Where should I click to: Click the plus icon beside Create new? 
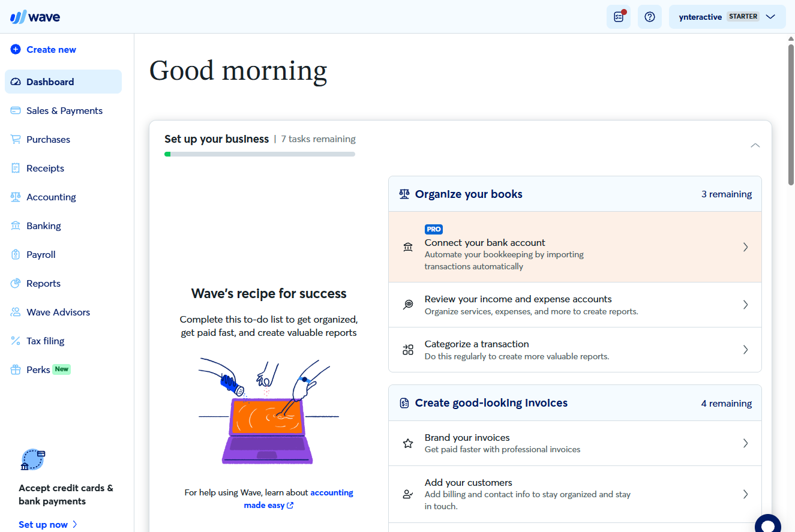(x=16, y=50)
